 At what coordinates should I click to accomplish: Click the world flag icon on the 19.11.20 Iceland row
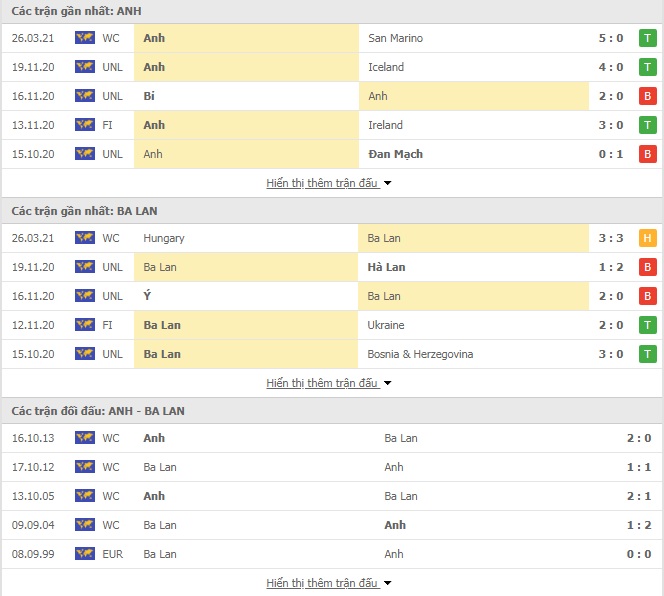[x=85, y=67]
